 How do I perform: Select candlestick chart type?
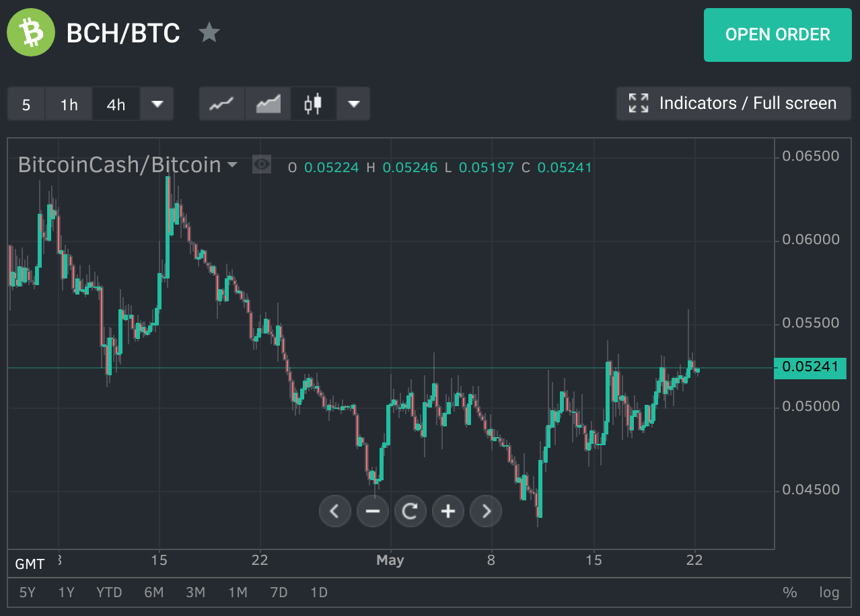coord(313,104)
